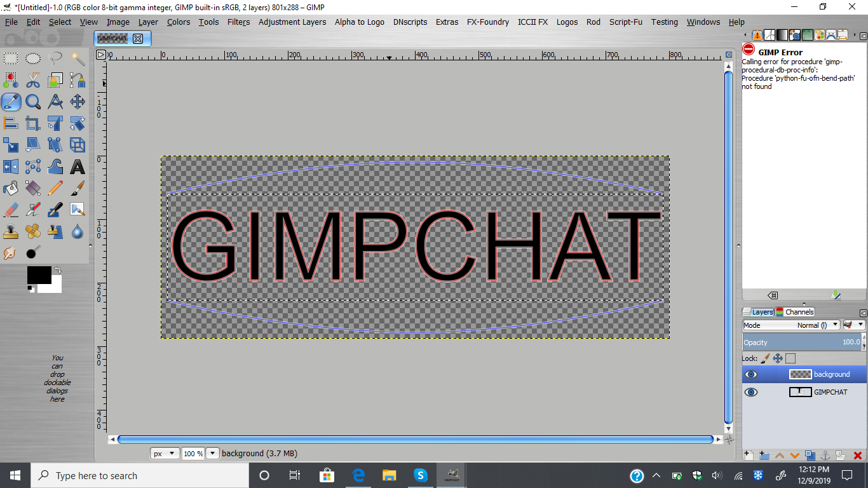Select the Scissors Select tool

point(33,81)
